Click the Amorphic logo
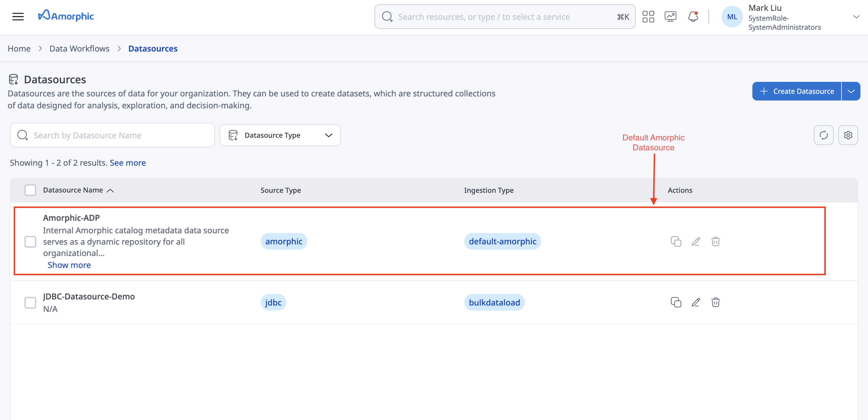868x420 pixels. coord(66,16)
